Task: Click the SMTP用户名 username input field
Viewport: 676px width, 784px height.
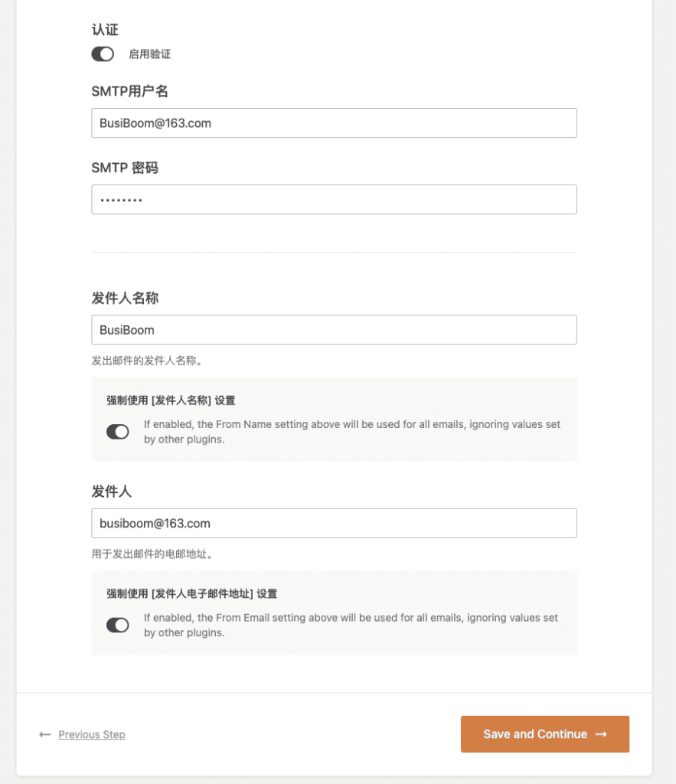Action: pyautogui.click(x=334, y=123)
